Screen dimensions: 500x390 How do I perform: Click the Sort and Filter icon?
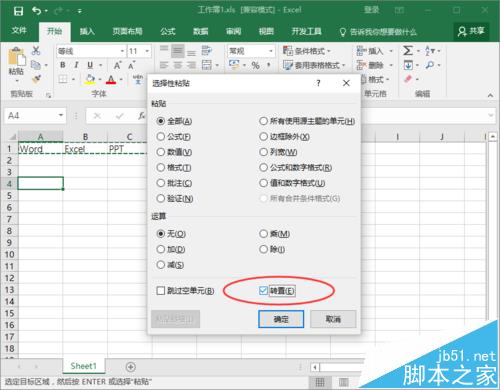(430, 51)
